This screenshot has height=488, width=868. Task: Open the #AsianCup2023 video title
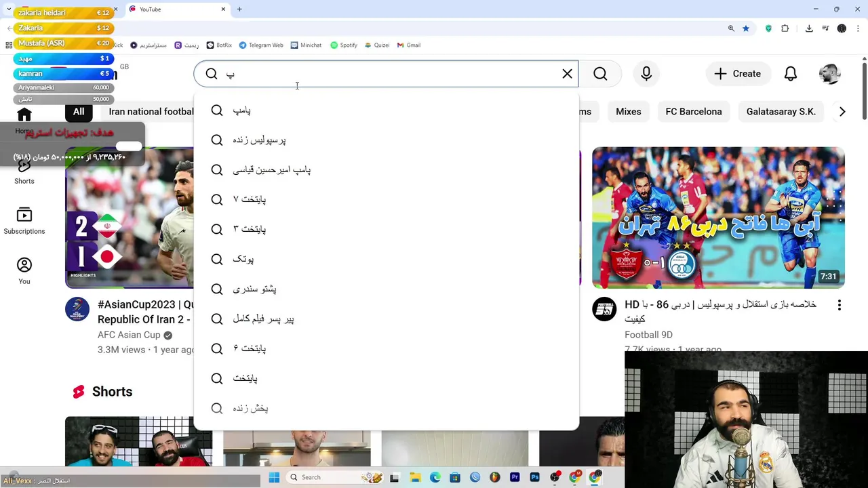146,312
